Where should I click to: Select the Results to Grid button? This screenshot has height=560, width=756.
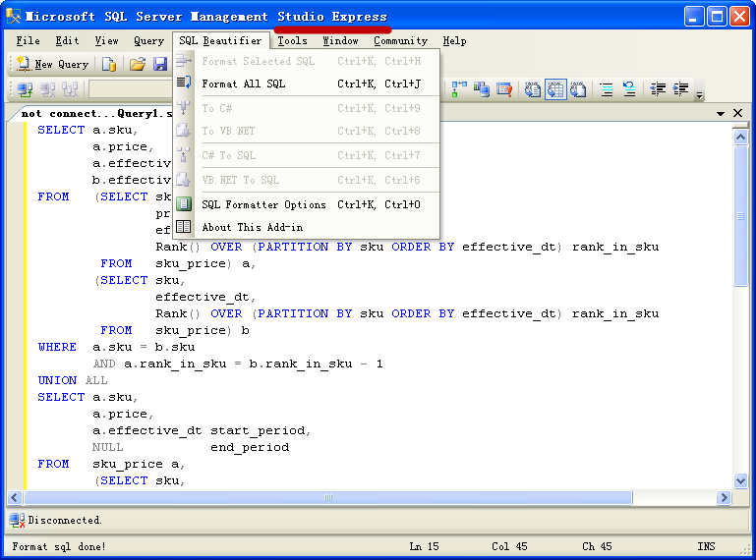(555, 89)
